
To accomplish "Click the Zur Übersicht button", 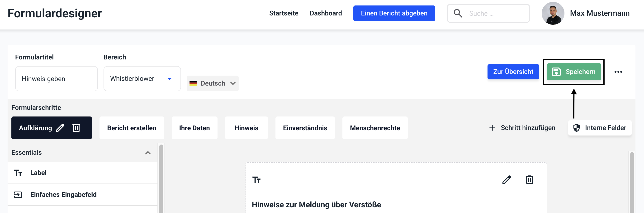I will [513, 72].
